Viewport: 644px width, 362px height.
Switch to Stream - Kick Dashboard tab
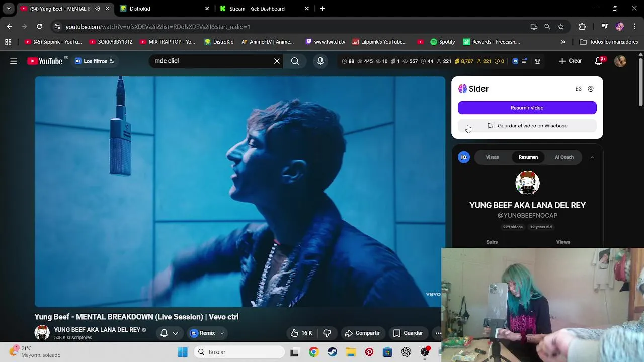(x=264, y=9)
